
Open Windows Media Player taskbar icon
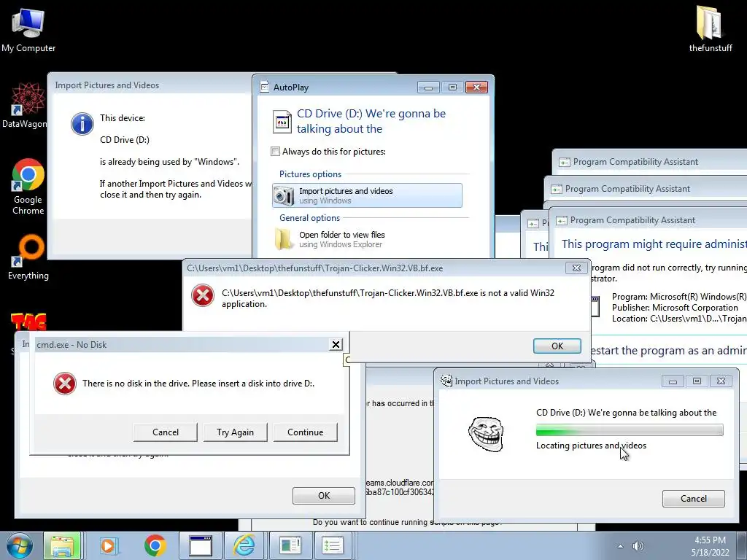(x=108, y=545)
